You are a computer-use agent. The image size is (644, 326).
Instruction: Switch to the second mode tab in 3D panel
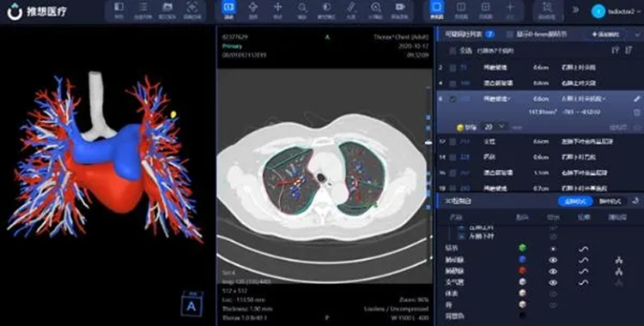[x=610, y=202]
